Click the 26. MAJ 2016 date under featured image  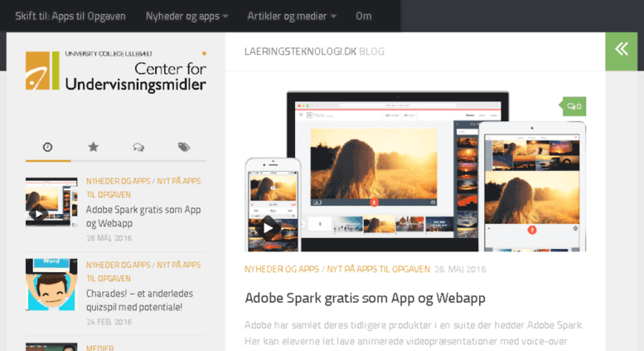(x=460, y=269)
